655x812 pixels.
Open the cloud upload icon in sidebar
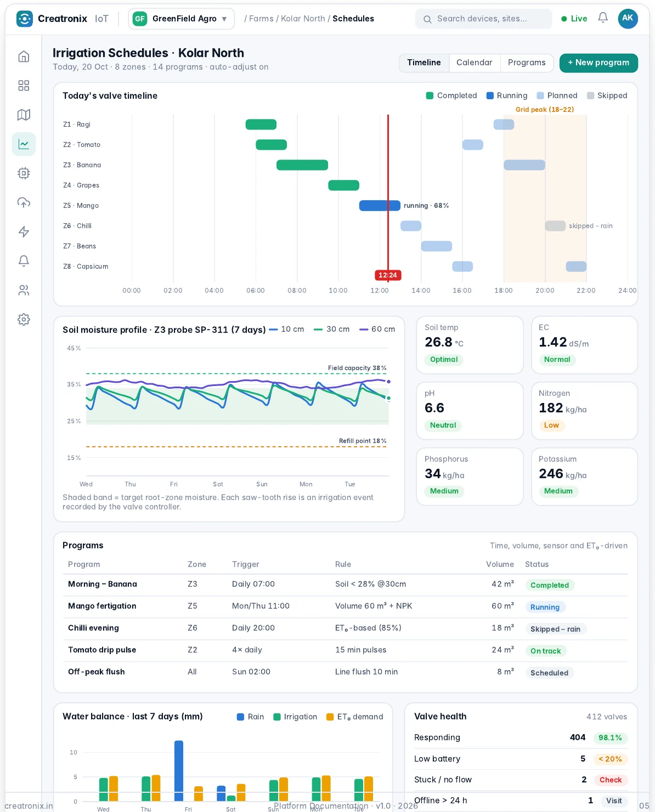coord(24,202)
